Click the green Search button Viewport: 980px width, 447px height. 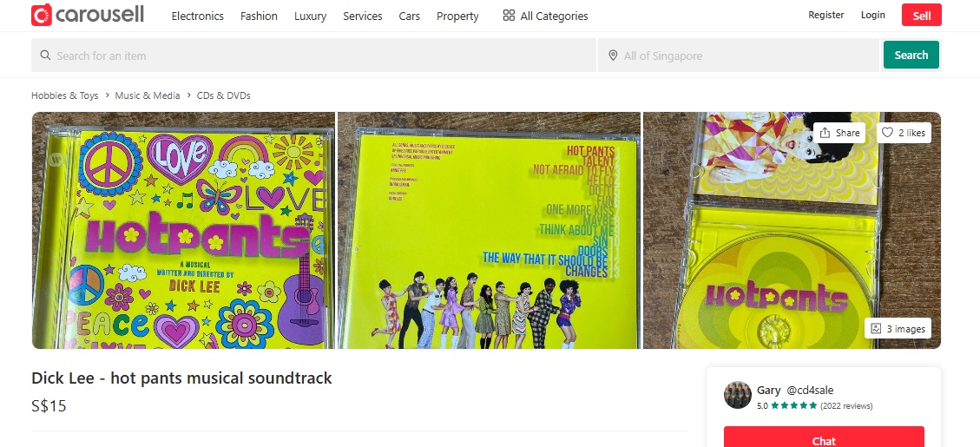pyautogui.click(x=911, y=55)
